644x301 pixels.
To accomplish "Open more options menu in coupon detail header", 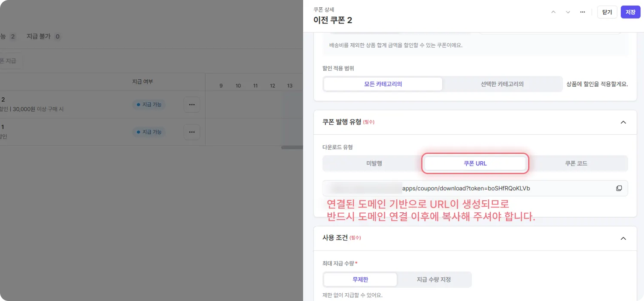I will (x=583, y=12).
